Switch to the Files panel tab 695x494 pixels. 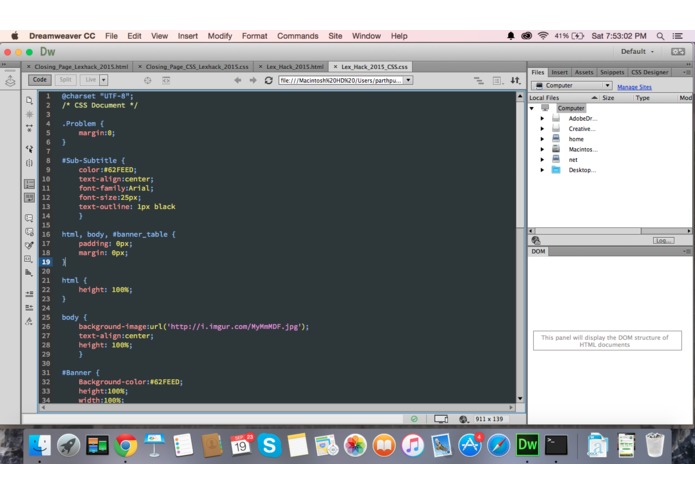538,72
